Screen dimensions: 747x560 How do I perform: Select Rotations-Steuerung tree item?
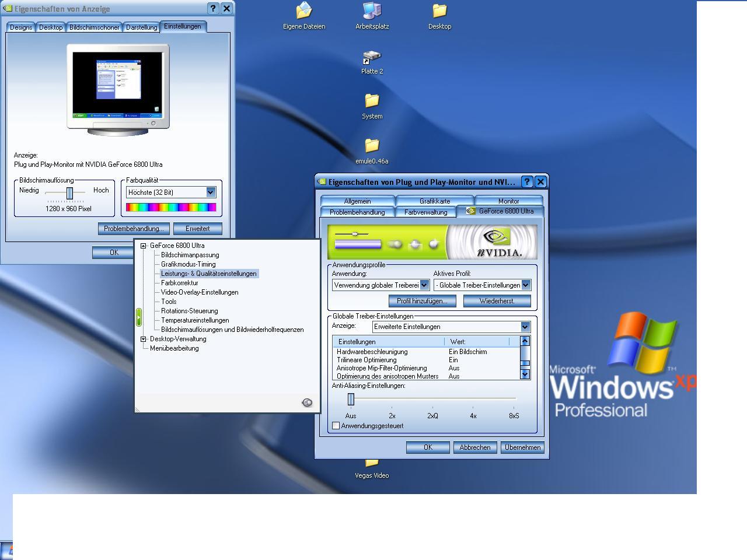tap(190, 311)
